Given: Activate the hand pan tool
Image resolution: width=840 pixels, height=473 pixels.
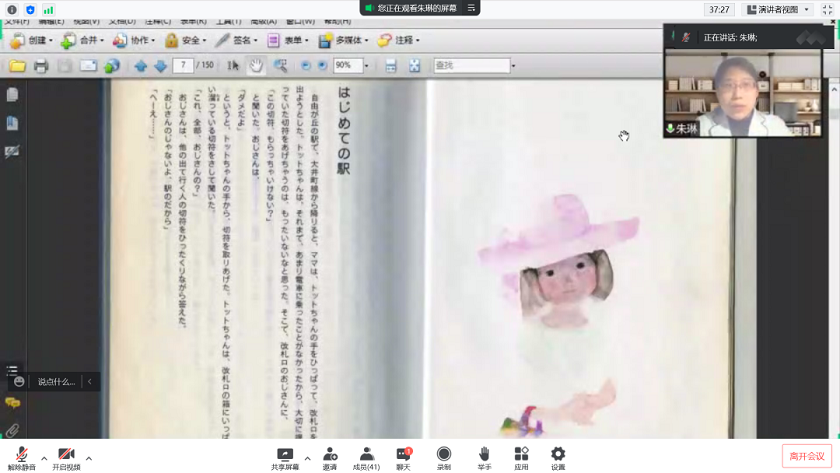Looking at the screenshot, I should click(256, 65).
